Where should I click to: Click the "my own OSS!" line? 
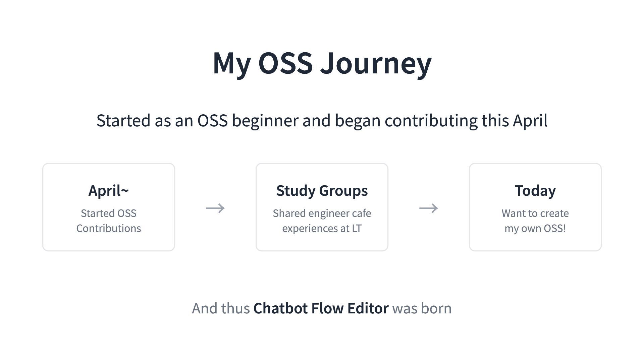(535, 228)
